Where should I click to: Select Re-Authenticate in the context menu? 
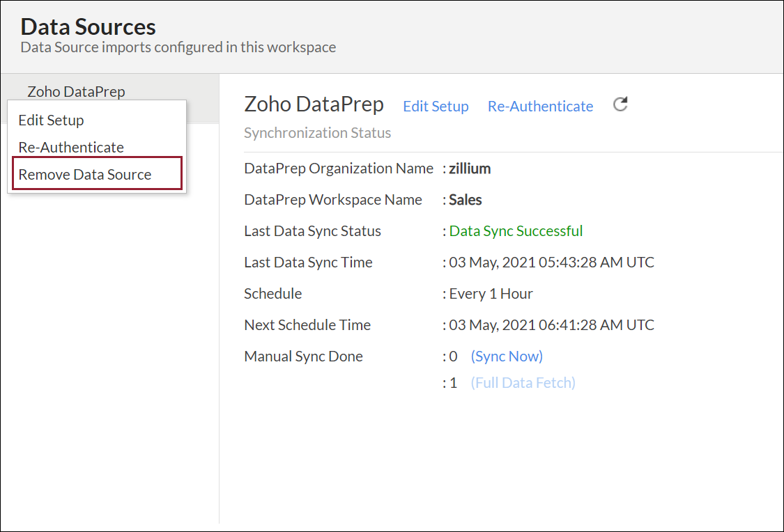tap(71, 147)
